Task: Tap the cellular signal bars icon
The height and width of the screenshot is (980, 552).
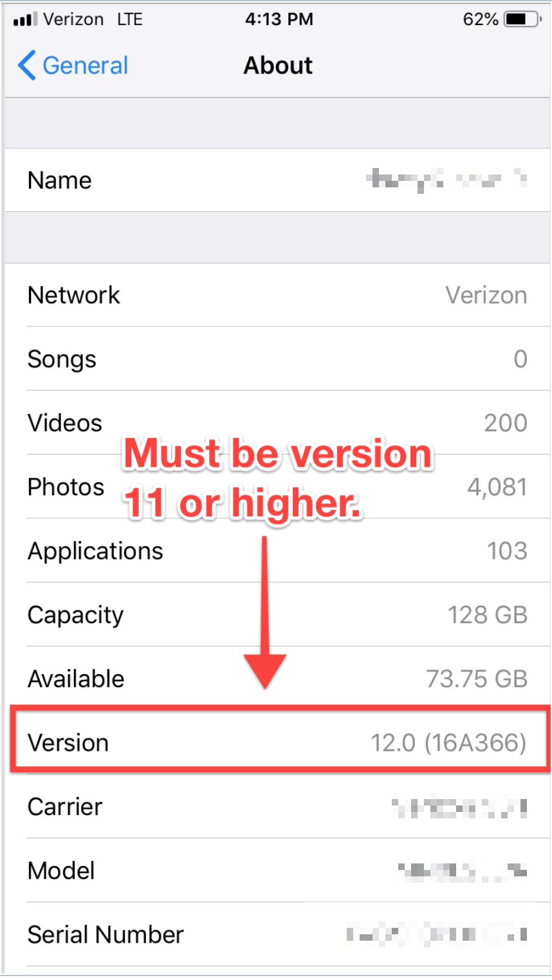Action: coord(26,20)
